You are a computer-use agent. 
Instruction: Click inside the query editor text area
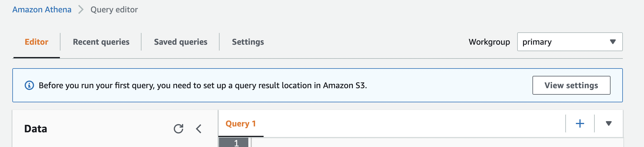[437, 143]
